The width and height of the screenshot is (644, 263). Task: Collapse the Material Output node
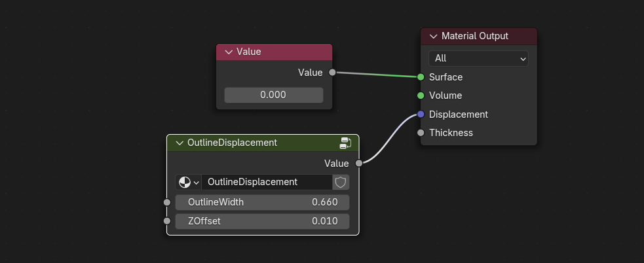pyautogui.click(x=433, y=36)
